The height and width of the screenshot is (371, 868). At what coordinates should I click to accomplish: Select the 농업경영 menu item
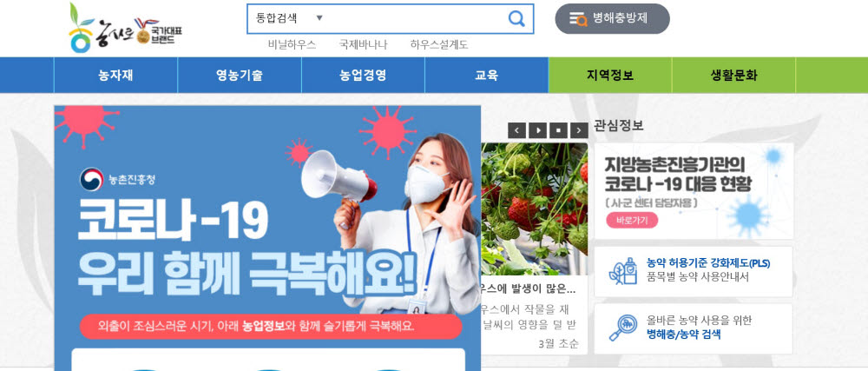tap(363, 76)
